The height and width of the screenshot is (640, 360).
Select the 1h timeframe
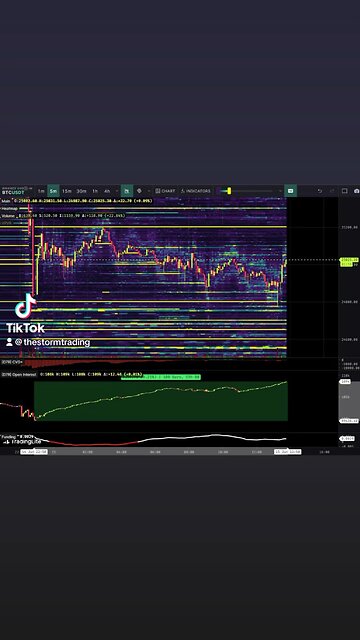(95, 191)
